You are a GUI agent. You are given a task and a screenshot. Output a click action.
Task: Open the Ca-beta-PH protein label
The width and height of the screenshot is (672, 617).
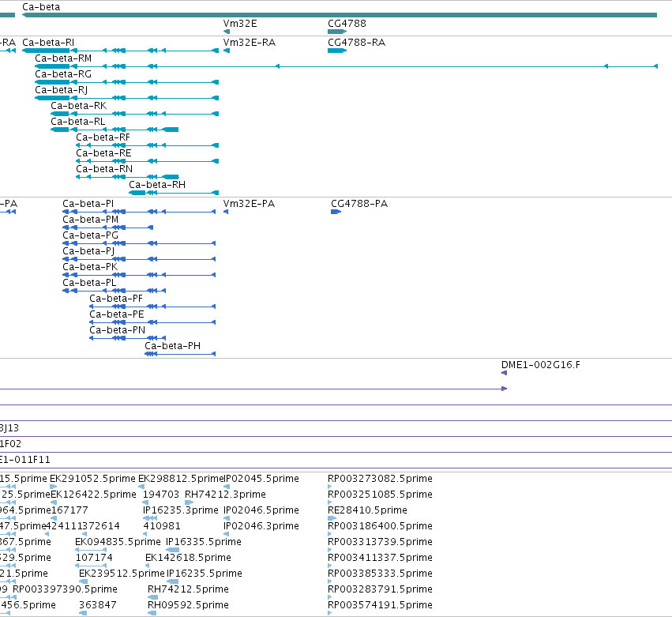click(x=173, y=346)
